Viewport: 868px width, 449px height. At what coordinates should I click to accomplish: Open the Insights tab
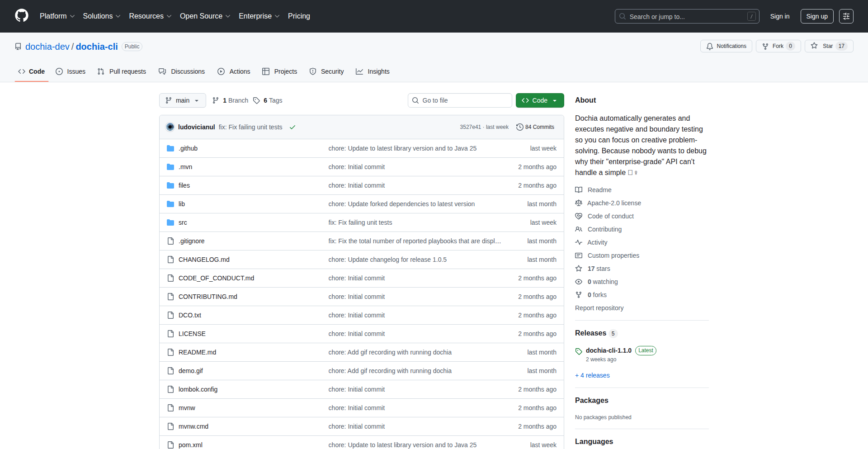373,71
